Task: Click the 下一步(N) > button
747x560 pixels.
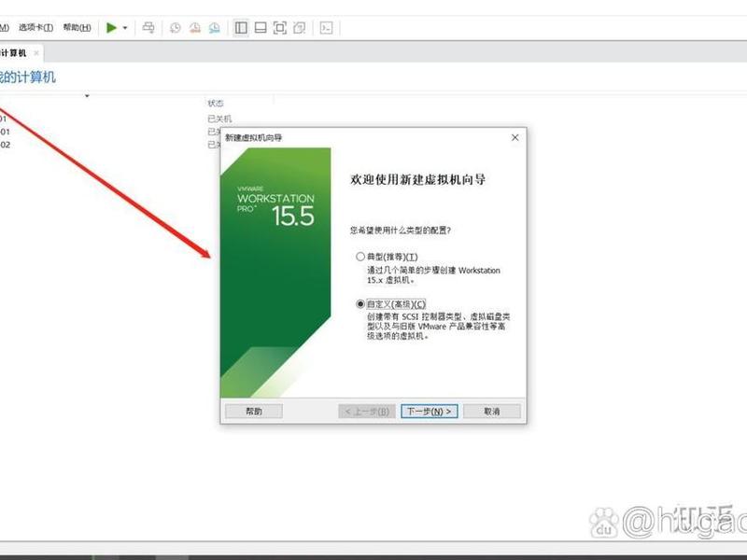Action: point(430,411)
